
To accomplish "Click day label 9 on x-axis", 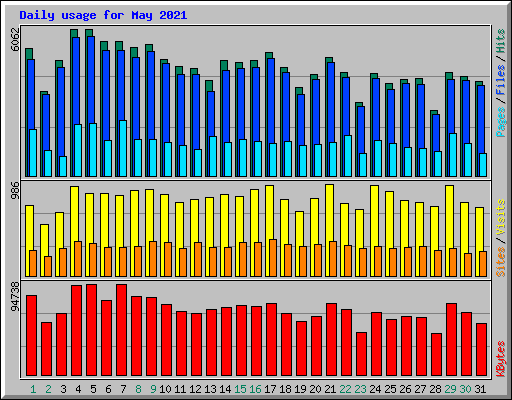I will [153, 389].
